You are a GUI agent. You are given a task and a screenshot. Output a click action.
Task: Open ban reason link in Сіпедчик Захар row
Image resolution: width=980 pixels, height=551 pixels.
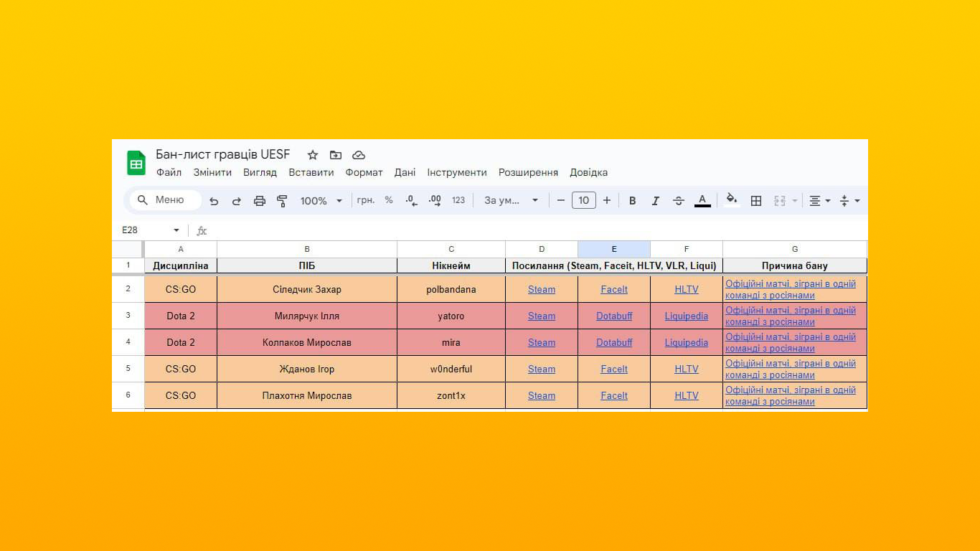(791, 290)
